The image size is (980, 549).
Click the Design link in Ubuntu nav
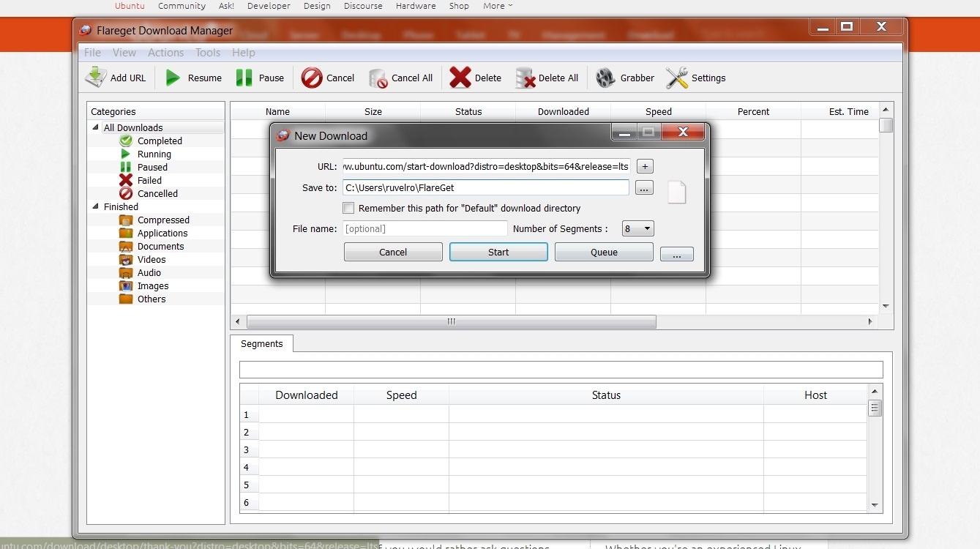coord(317,6)
